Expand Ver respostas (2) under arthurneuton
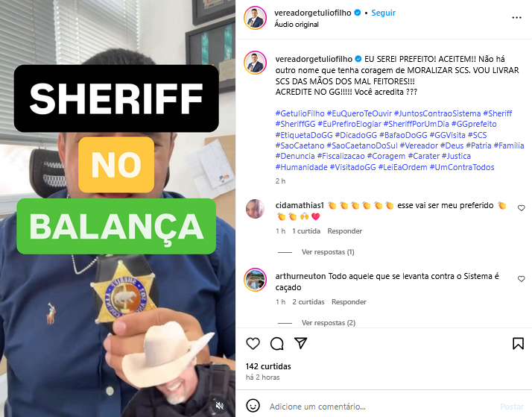 329,322
